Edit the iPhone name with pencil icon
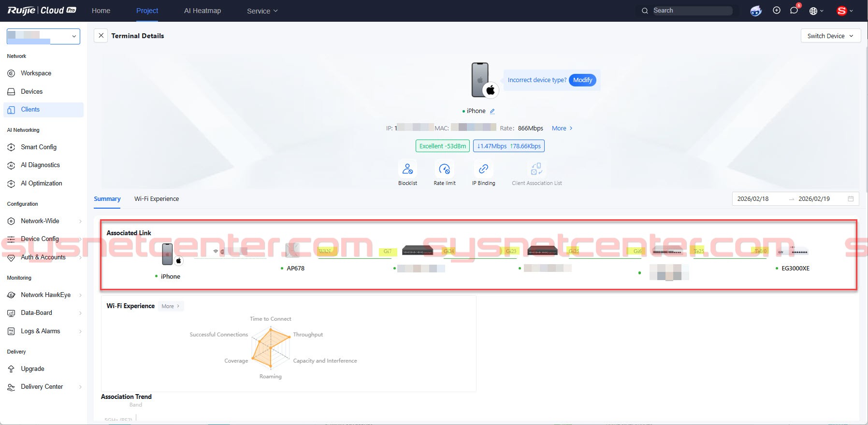The height and width of the screenshot is (425, 868). tap(492, 111)
